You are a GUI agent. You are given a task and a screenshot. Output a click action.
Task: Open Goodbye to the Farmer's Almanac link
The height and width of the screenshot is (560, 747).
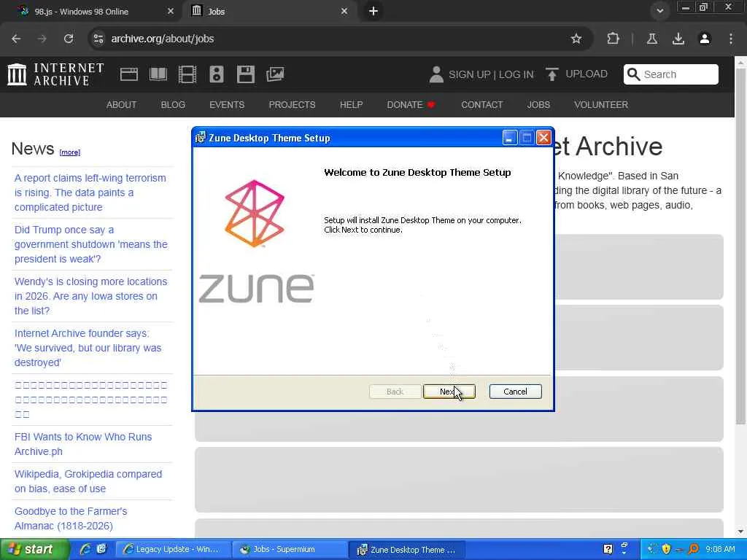71,518
